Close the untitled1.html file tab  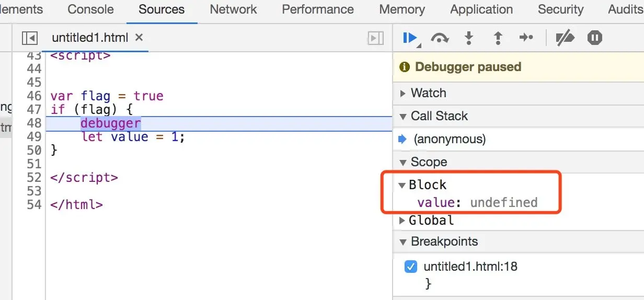click(139, 38)
